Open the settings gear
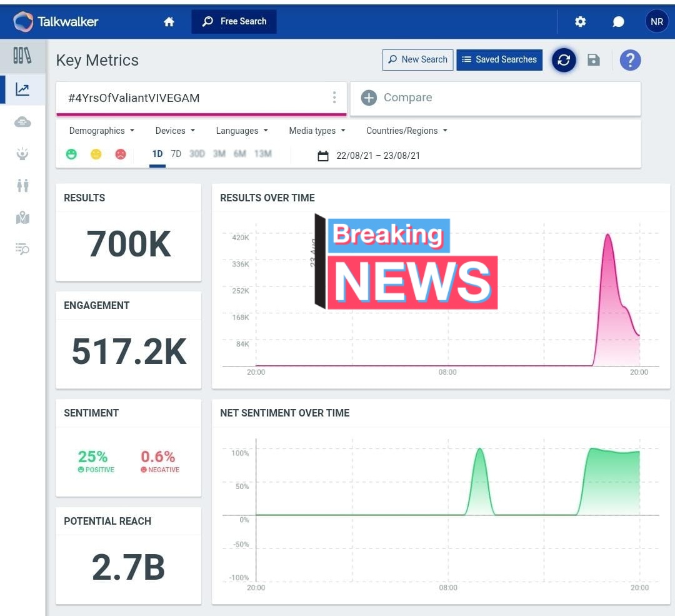The image size is (675, 616). coord(580,21)
